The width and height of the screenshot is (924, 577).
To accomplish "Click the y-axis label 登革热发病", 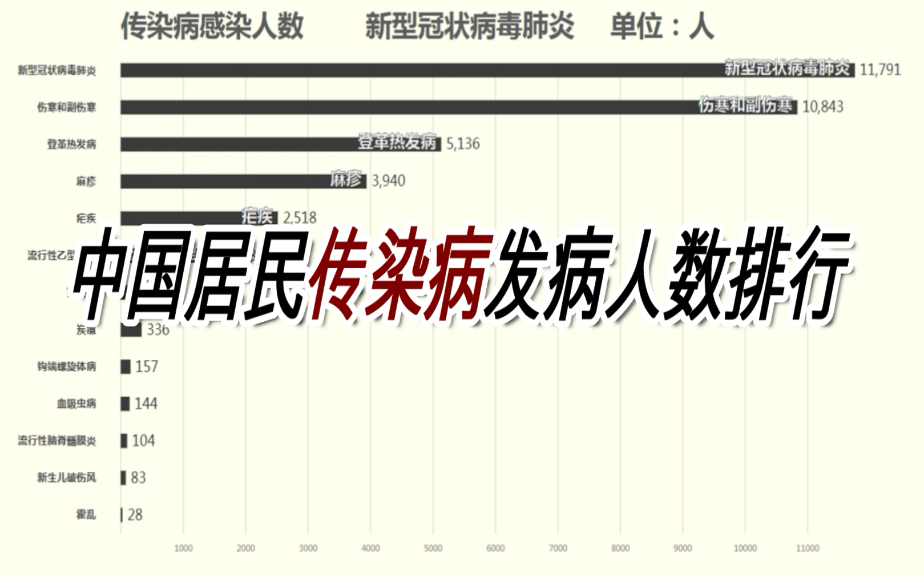I will 71,144.
